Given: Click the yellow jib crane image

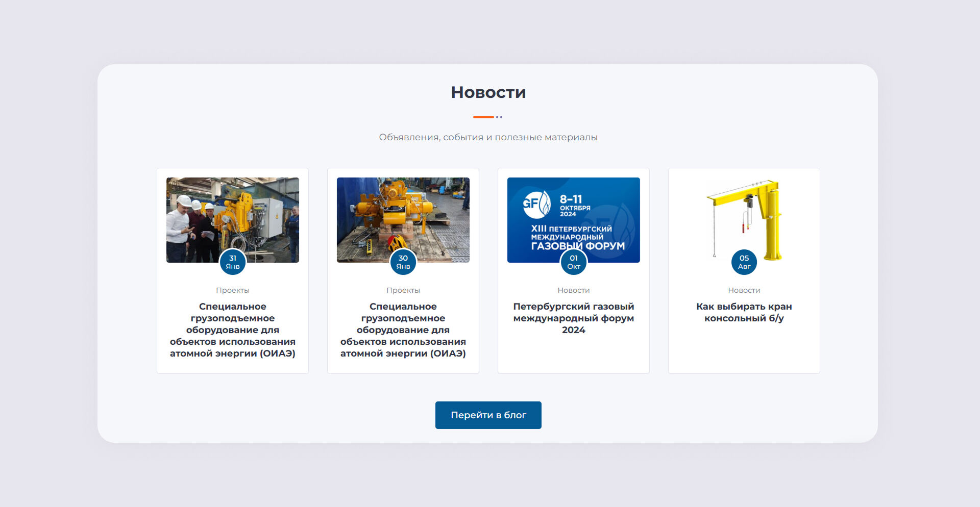Looking at the screenshot, I should [x=744, y=214].
